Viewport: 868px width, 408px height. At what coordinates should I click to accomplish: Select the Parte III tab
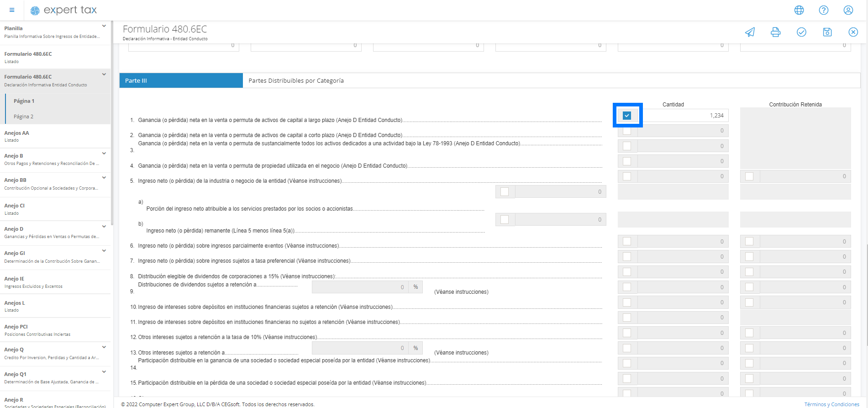pyautogui.click(x=181, y=80)
